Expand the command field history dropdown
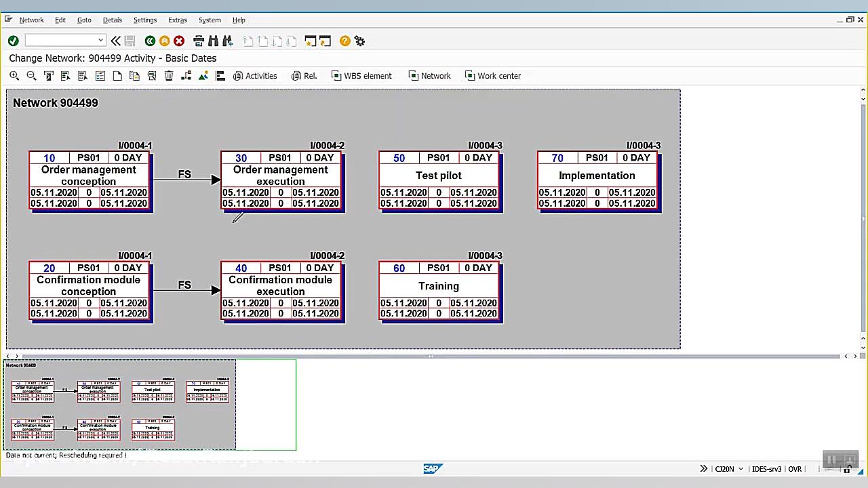 [x=100, y=41]
